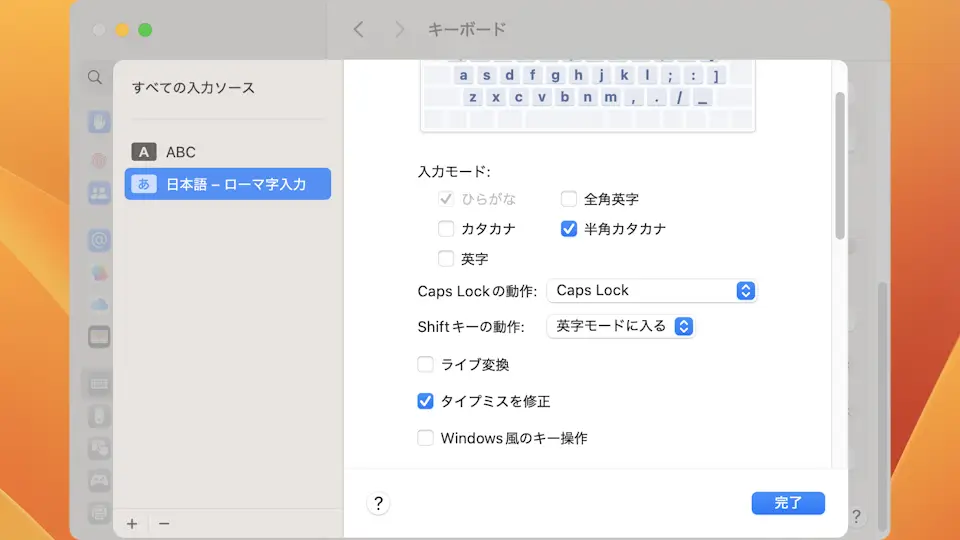Select 日本語 – ローマ字入力 in source list

click(x=235, y=184)
